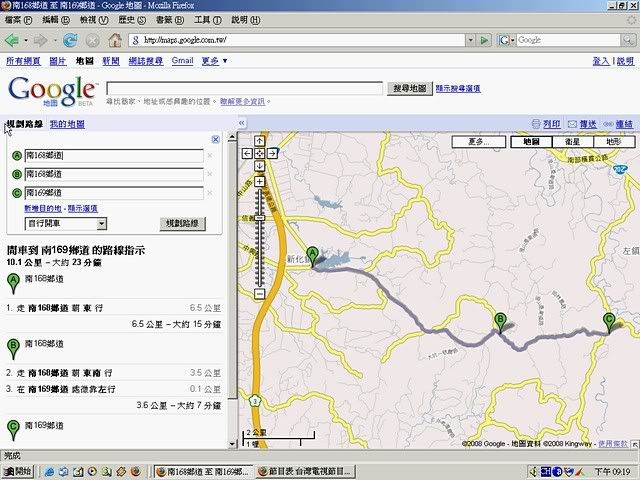Open the Gmail link
The height and width of the screenshot is (480, 640).
tap(182, 60)
